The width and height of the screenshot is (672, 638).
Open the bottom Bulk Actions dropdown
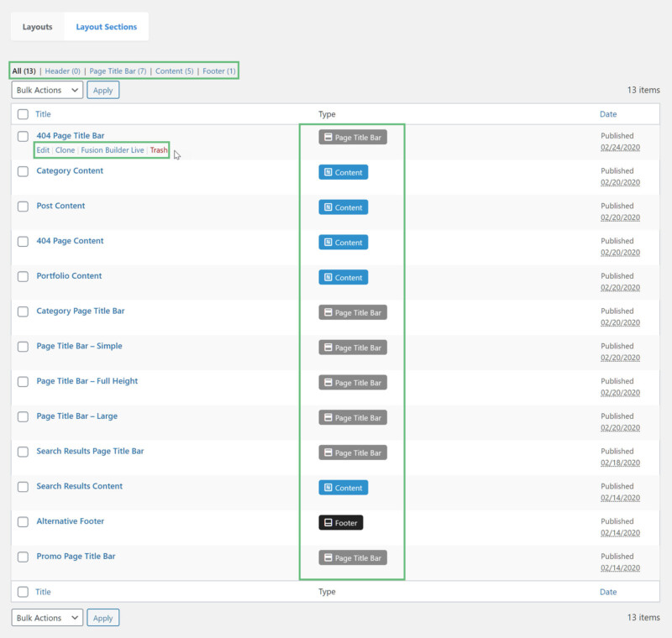[x=46, y=617]
